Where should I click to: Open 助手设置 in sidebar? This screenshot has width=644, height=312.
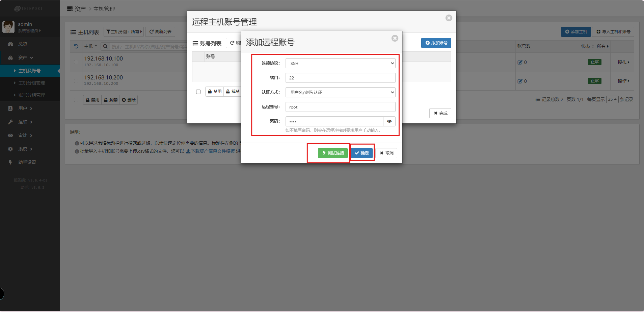tap(27, 162)
